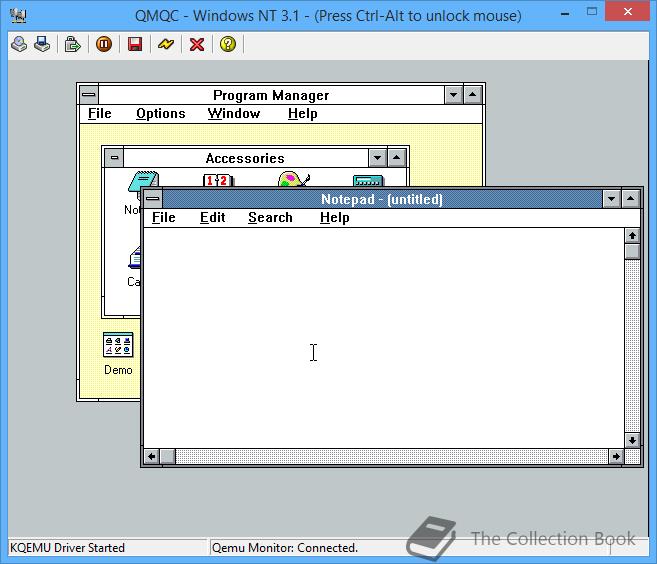Minimize Notepad with the down arrow button
The width and height of the screenshot is (657, 564).
(611, 199)
